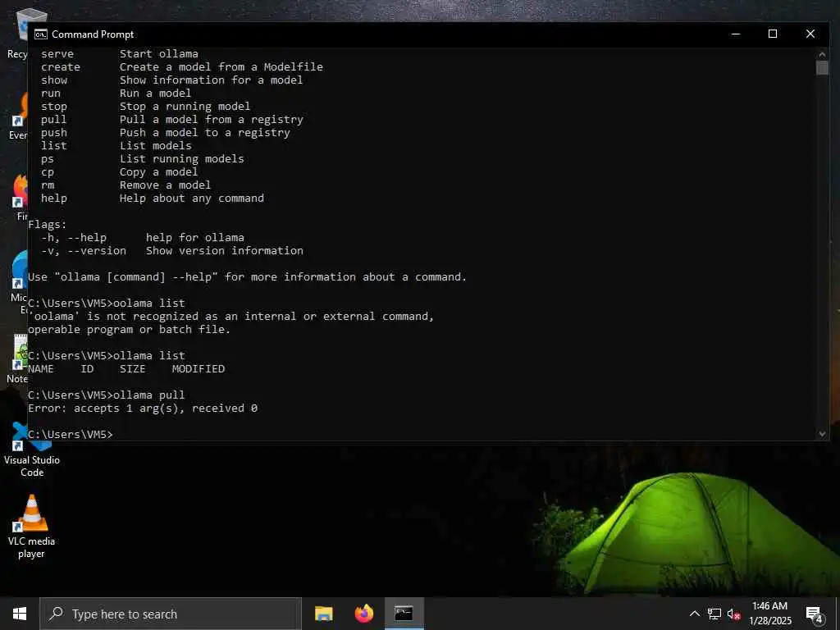Click 'Pull a model from a registry' text
Screen dimensions: 840x630
tap(212, 120)
